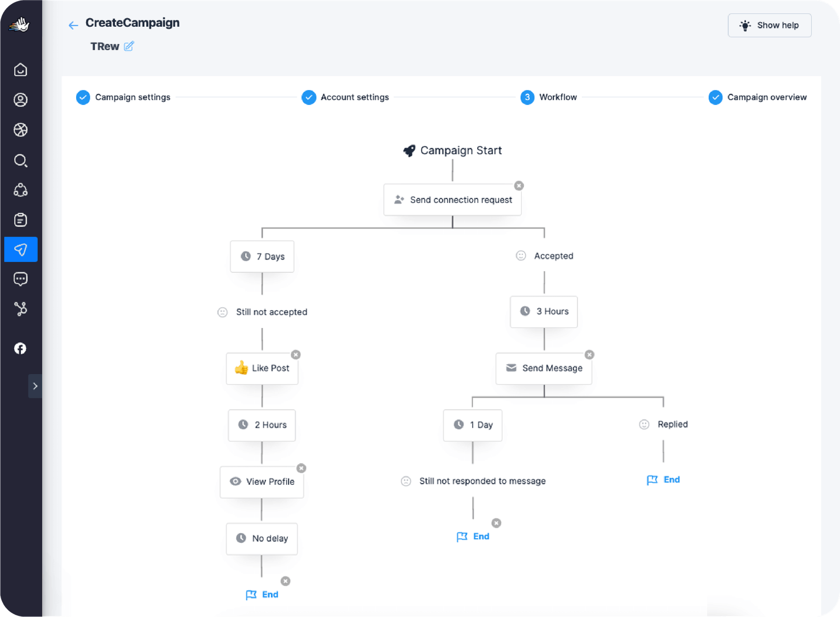Open the Account profile icon in sidebar
840x617 pixels.
pyautogui.click(x=20, y=100)
